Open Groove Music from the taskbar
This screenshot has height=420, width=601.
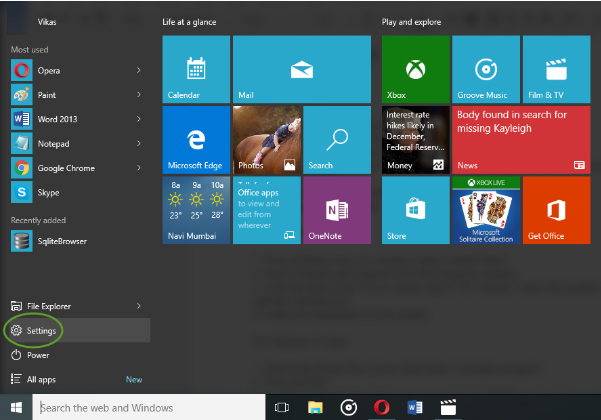pyautogui.click(x=348, y=407)
